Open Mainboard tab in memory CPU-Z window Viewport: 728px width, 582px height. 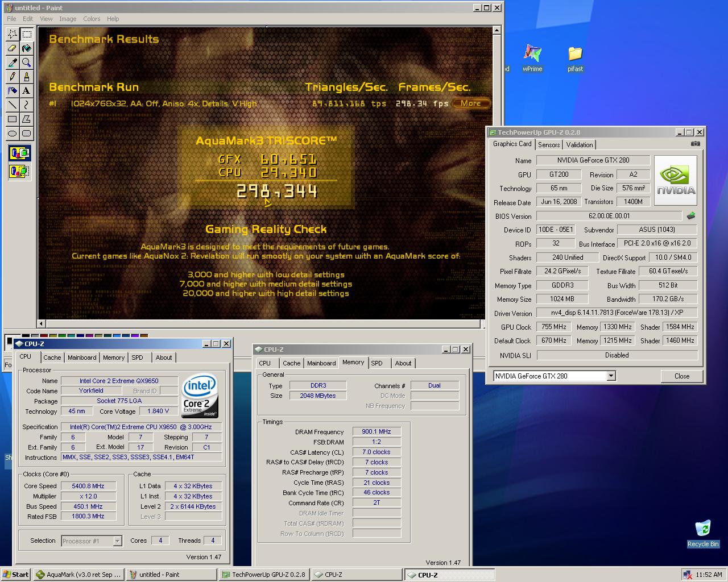pyautogui.click(x=321, y=363)
